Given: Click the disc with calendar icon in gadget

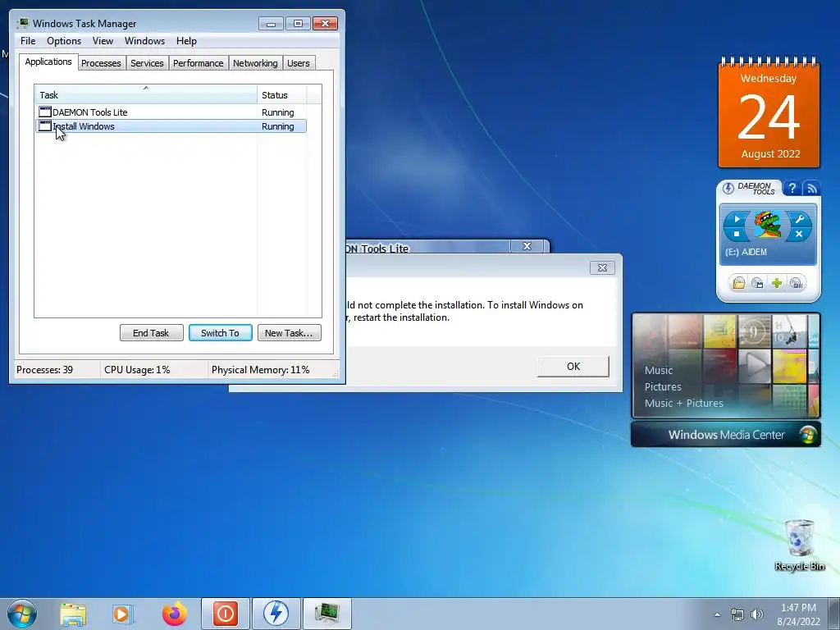Looking at the screenshot, I should [757, 283].
